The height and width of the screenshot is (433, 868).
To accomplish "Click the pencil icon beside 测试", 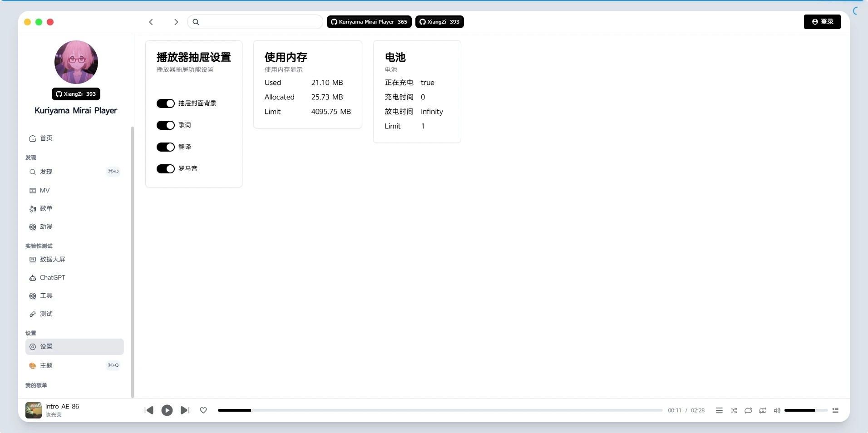I will coord(33,314).
